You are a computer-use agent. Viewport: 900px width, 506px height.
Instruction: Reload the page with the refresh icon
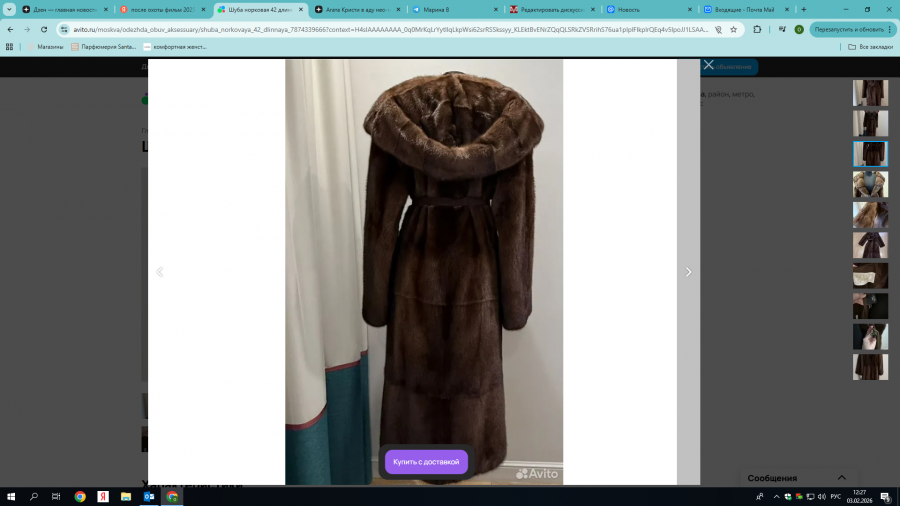(44, 30)
